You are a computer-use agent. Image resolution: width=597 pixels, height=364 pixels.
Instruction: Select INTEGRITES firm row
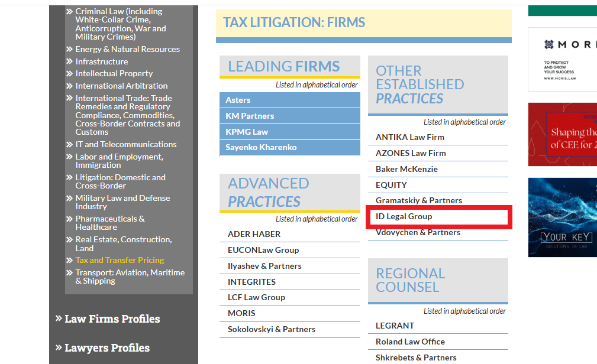pos(290,282)
